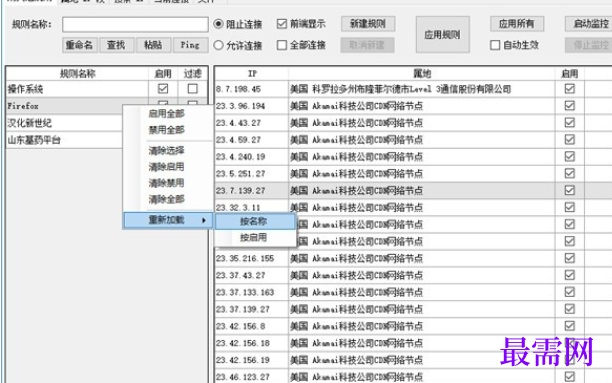Select the IP cell 23.7.139.27

tap(252, 191)
